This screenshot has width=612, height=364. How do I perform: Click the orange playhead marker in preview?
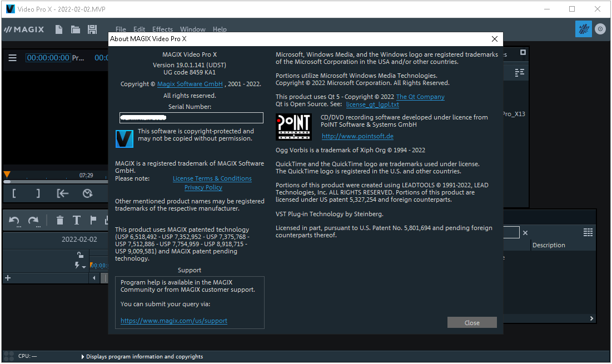[x=7, y=174]
